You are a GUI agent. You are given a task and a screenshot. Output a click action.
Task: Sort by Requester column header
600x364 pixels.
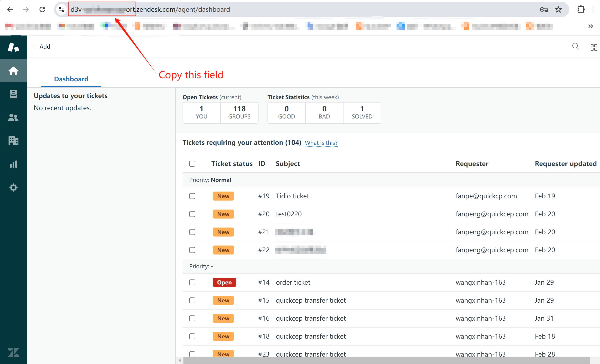coord(472,164)
